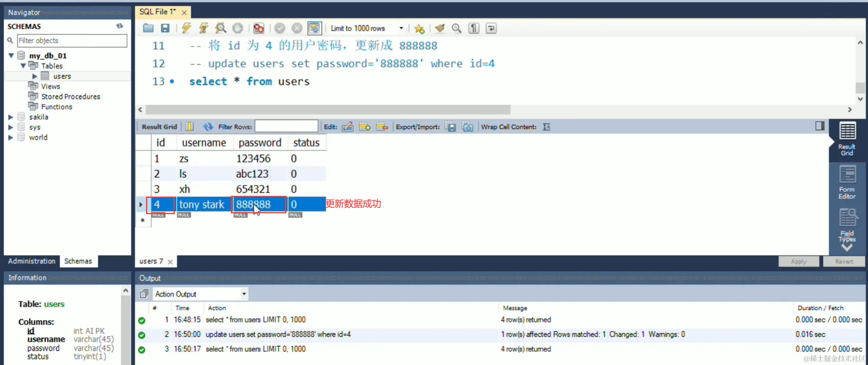This screenshot has height=365, width=868.
Task: Open Form Editor view in side panel
Action: point(847,182)
